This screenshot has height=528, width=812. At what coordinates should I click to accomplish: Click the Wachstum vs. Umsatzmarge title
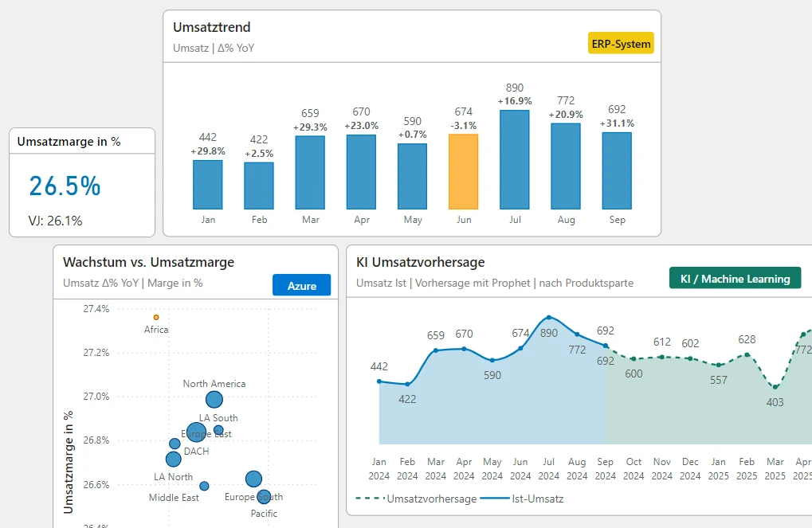pyautogui.click(x=149, y=262)
